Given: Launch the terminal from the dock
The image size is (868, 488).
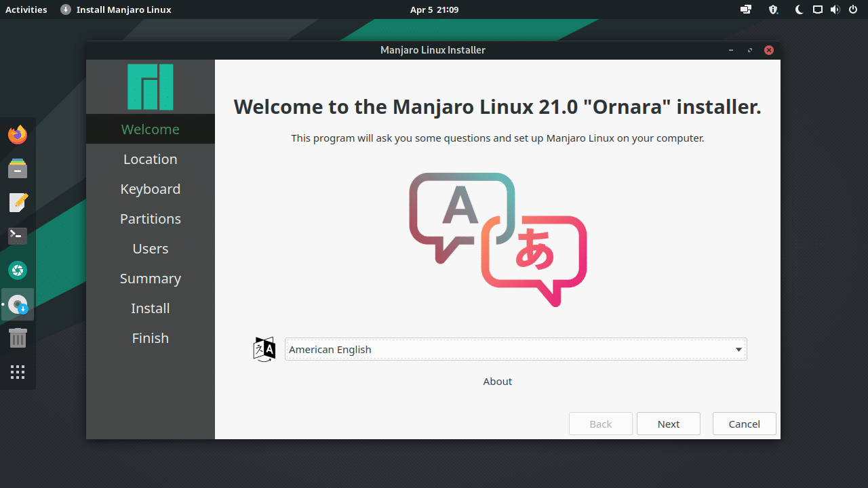Looking at the screenshot, I should [17, 236].
